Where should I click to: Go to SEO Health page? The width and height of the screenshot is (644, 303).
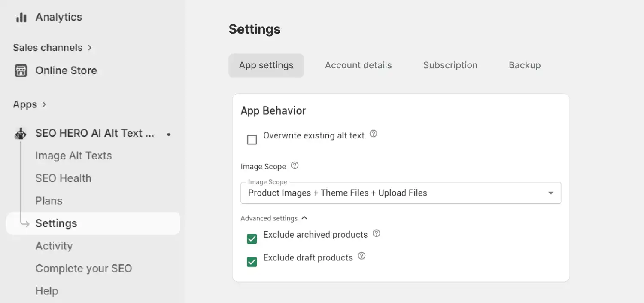[64, 178]
